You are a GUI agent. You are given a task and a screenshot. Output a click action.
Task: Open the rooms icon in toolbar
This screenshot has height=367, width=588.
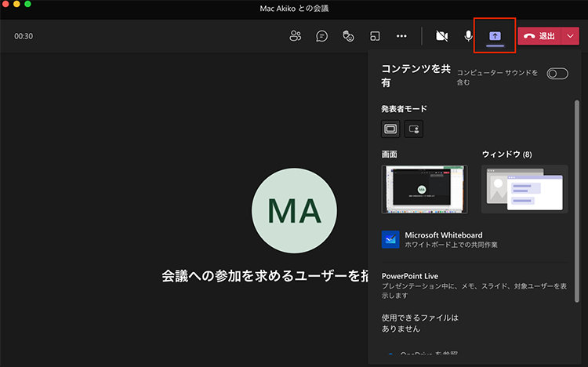[x=375, y=36]
